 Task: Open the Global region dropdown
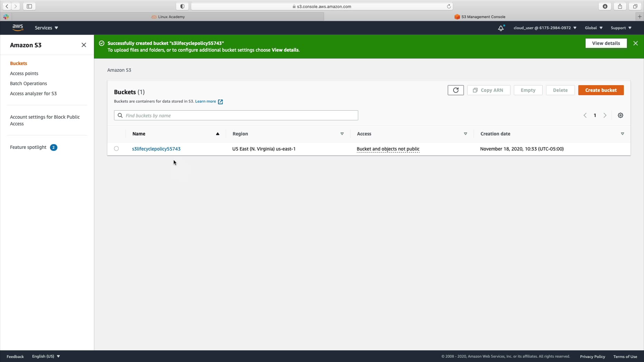click(594, 28)
